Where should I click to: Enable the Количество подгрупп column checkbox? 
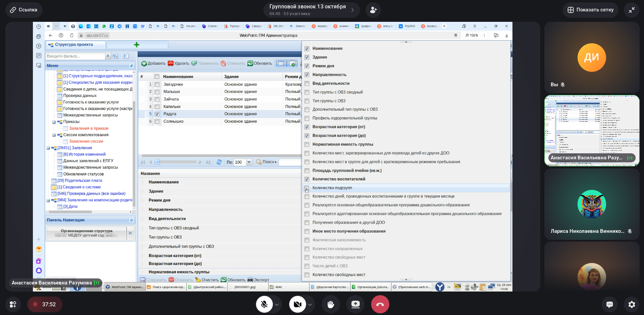pyautogui.click(x=307, y=188)
